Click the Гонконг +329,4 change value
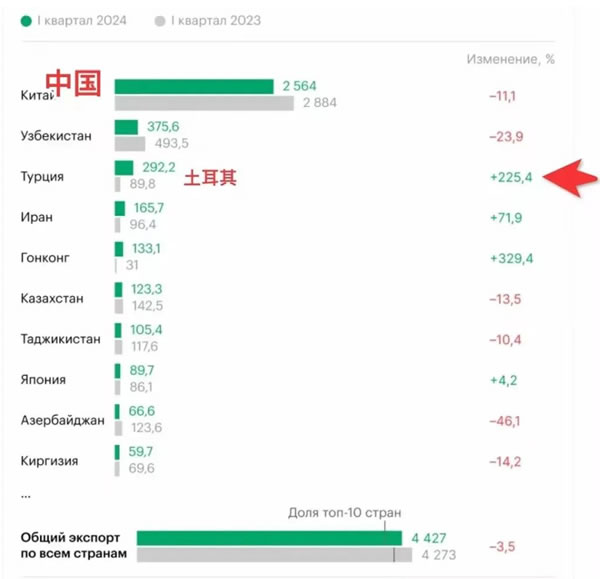 (512, 259)
